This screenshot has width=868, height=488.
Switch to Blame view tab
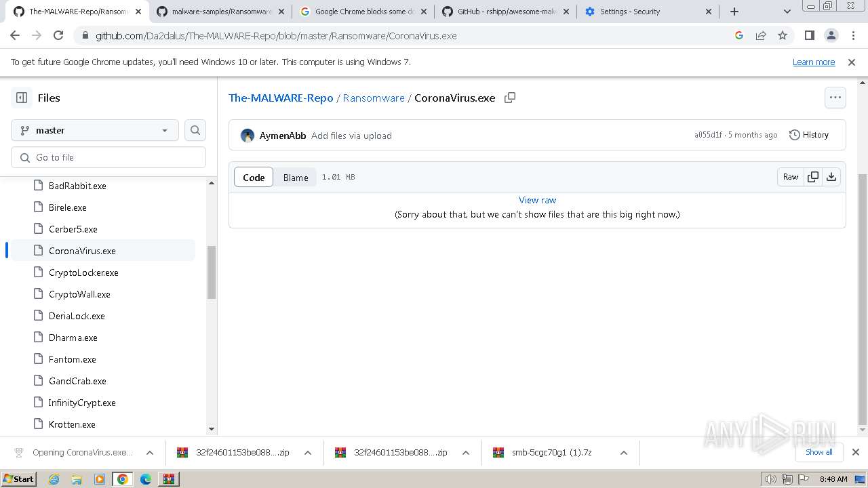(x=296, y=178)
